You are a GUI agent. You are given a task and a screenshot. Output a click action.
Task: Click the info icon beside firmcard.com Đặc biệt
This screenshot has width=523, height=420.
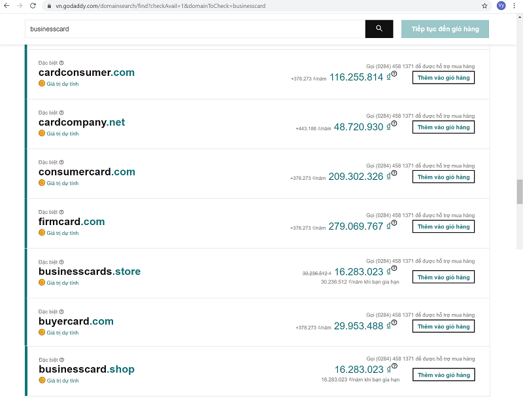pyautogui.click(x=61, y=212)
